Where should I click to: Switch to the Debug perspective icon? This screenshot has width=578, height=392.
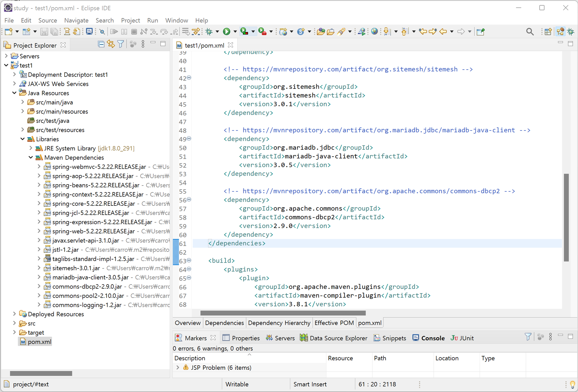571,32
